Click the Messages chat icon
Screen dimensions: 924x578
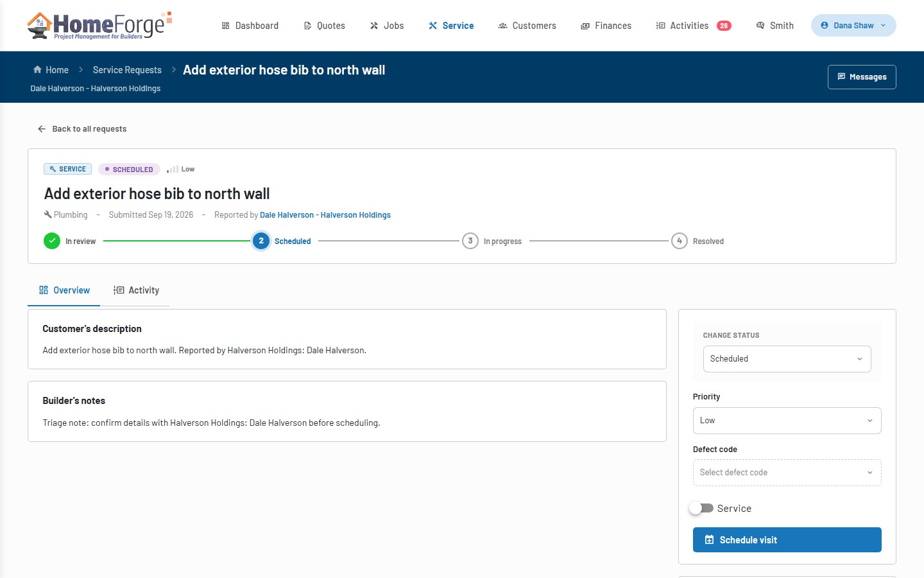(x=841, y=76)
